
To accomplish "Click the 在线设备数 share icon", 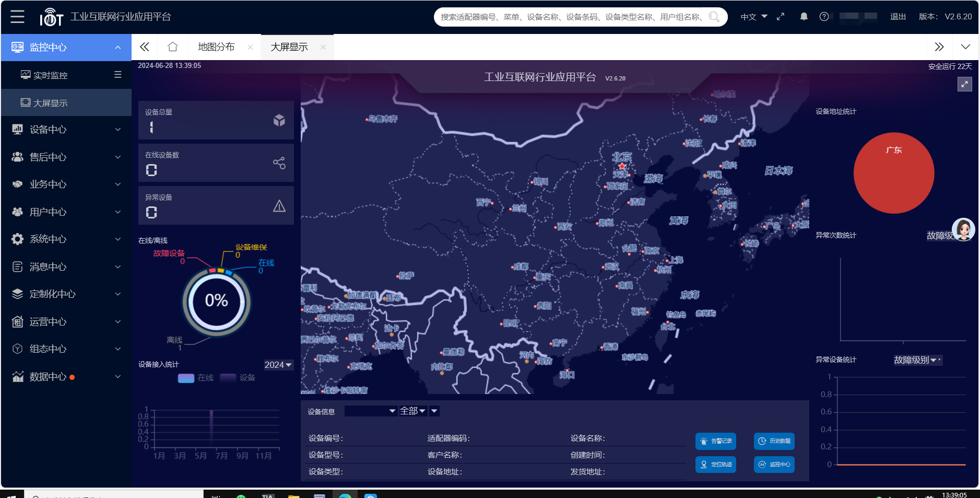I will coord(279,163).
